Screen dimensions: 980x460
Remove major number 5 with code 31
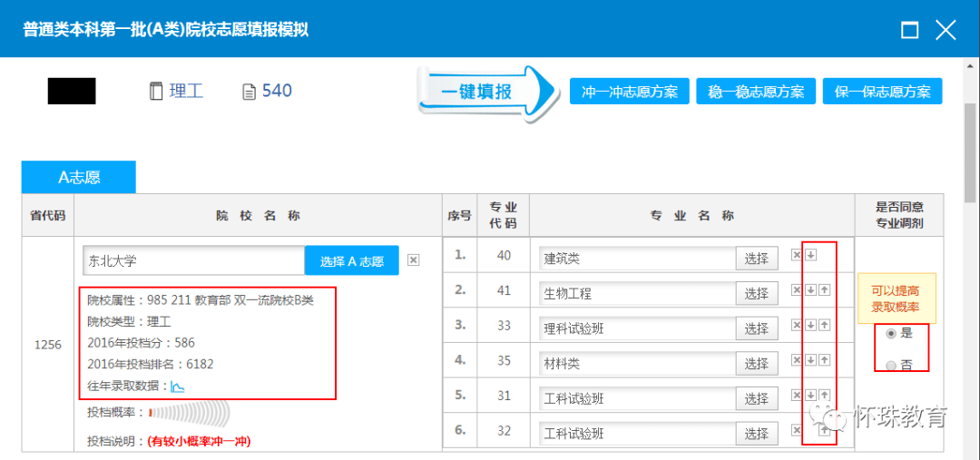tap(797, 395)
